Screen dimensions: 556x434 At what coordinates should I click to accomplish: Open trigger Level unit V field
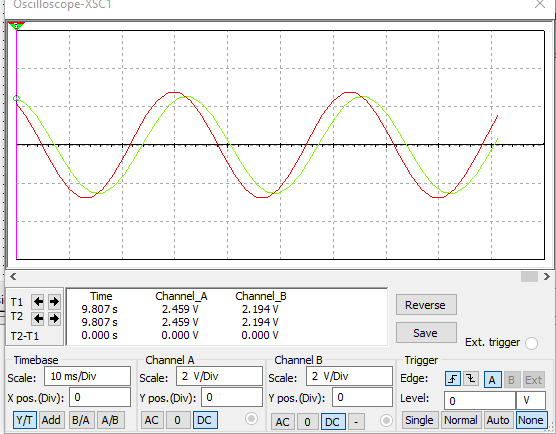[x=531, y=401]
